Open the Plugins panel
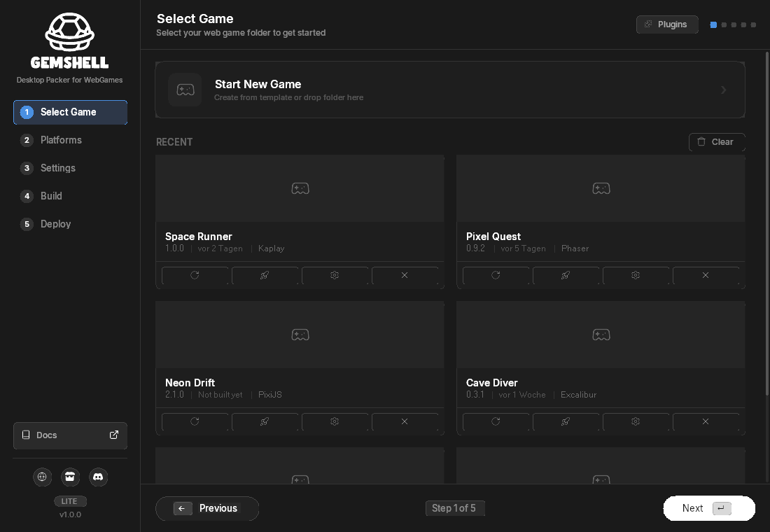The width and height of the screenshot is (770, 532). point(667,24)
